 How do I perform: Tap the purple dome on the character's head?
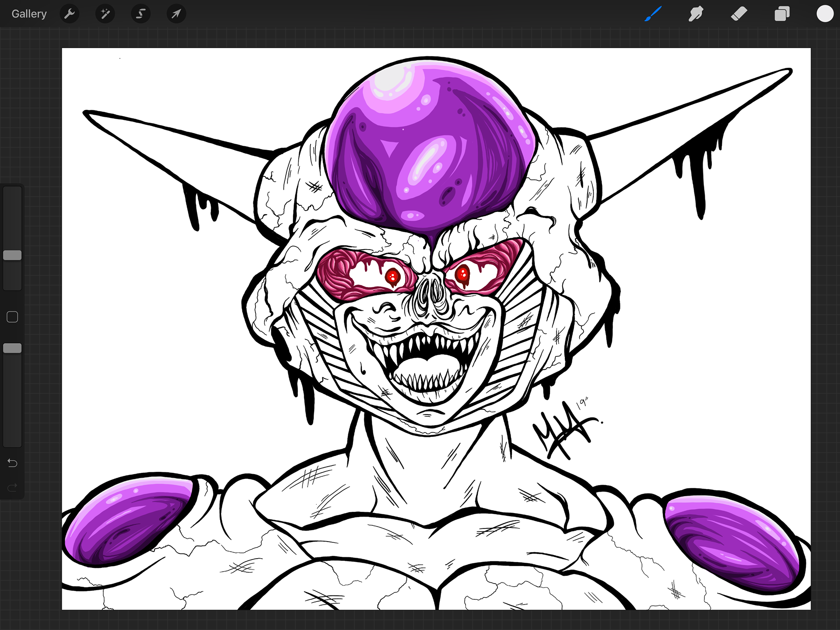click(x=431, y=144)
